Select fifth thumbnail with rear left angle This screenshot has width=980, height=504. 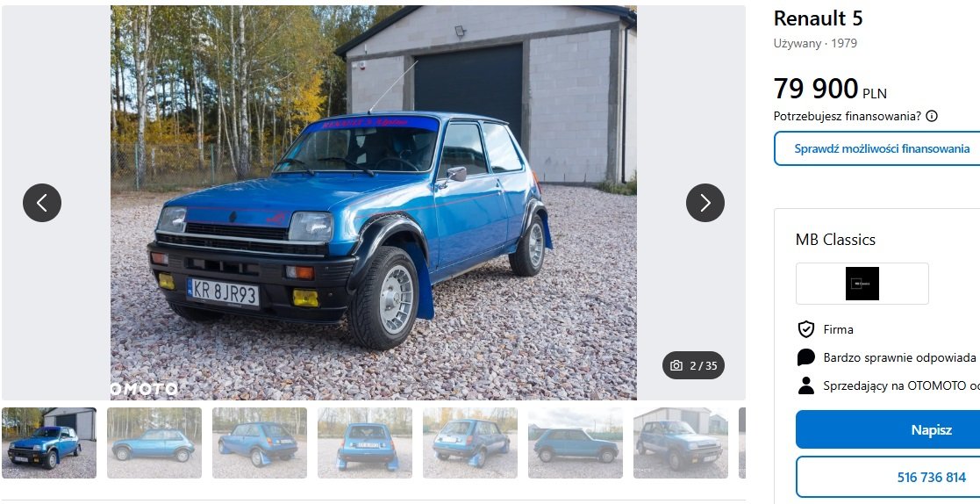470,443
